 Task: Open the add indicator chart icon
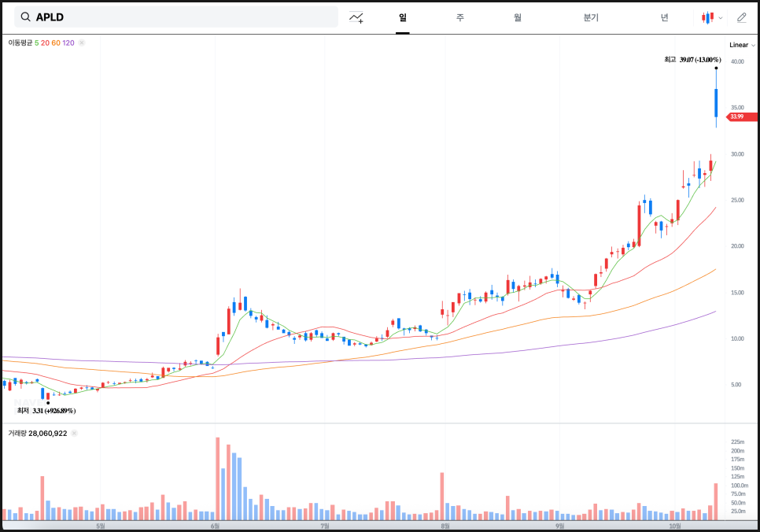[x=356, y=17]
